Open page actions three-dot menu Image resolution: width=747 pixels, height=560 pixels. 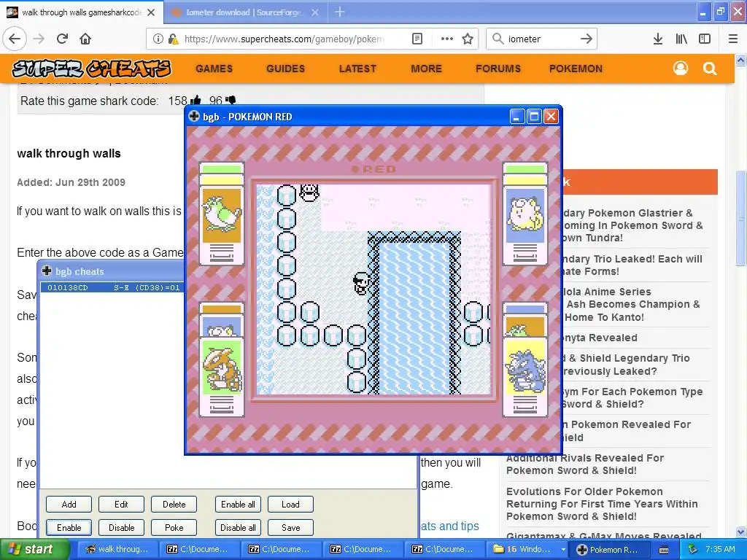[x=447, y=39]
